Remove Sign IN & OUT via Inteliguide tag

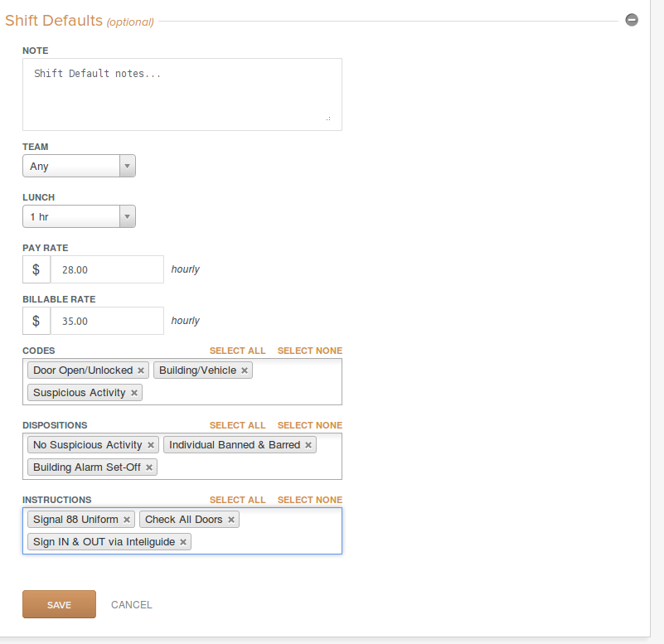[183, 542]
